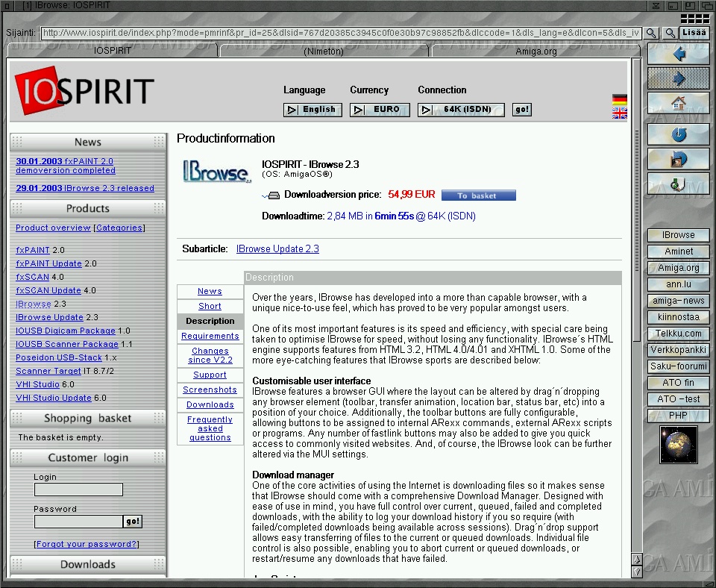
Task: Click the blue Back arrow button
Action: pyautogui.click(x=678, y=54)
